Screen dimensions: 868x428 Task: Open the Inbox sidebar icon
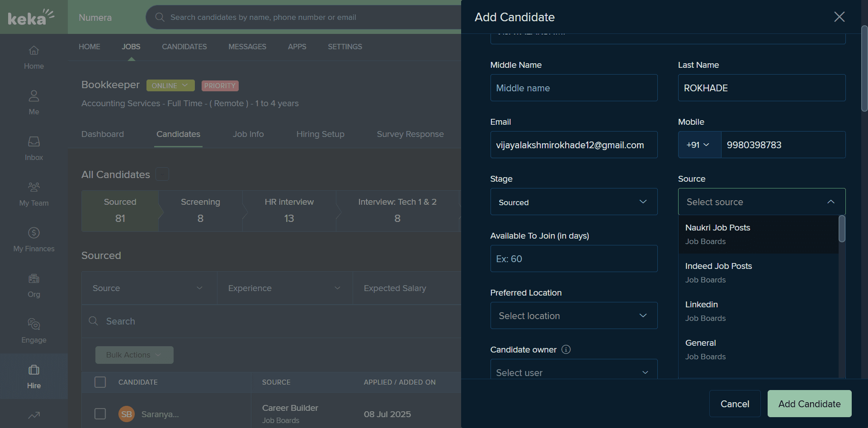[x=34, y=141]
